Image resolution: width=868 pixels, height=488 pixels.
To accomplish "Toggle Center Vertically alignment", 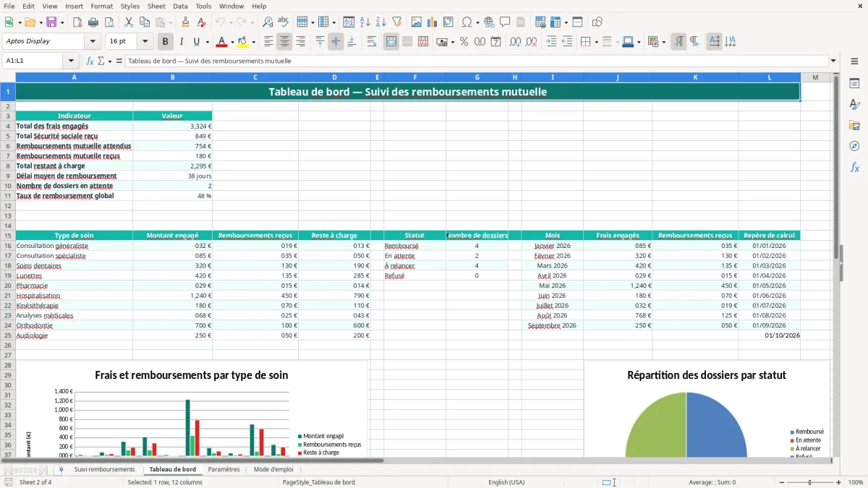I will pyautogui.click(x=336, y=42).
